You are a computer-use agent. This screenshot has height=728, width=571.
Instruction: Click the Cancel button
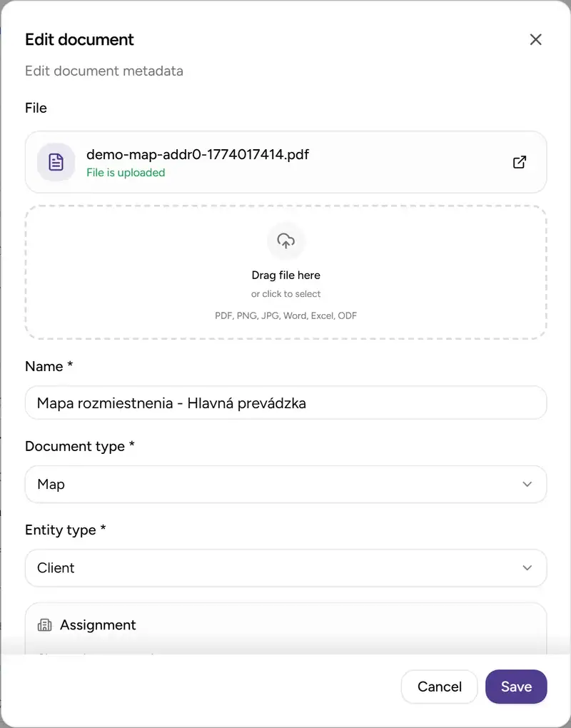point(439,687)
